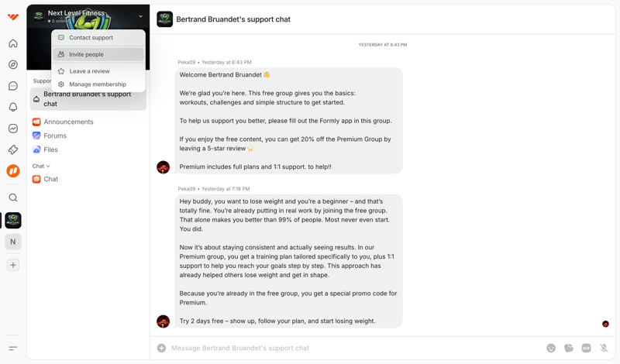The image size is (620, 364).
Task: Open the emoji picker in message bar
Action: click(551, 349)
